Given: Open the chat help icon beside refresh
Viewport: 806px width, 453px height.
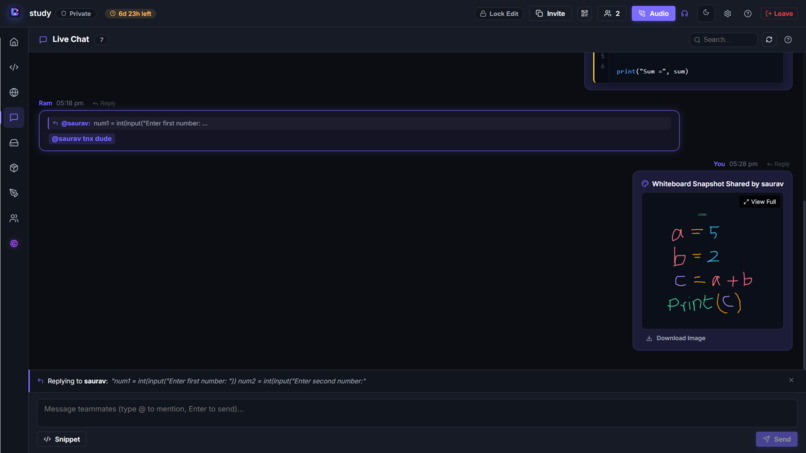Looking at the screenshot, I should [788, 40].
